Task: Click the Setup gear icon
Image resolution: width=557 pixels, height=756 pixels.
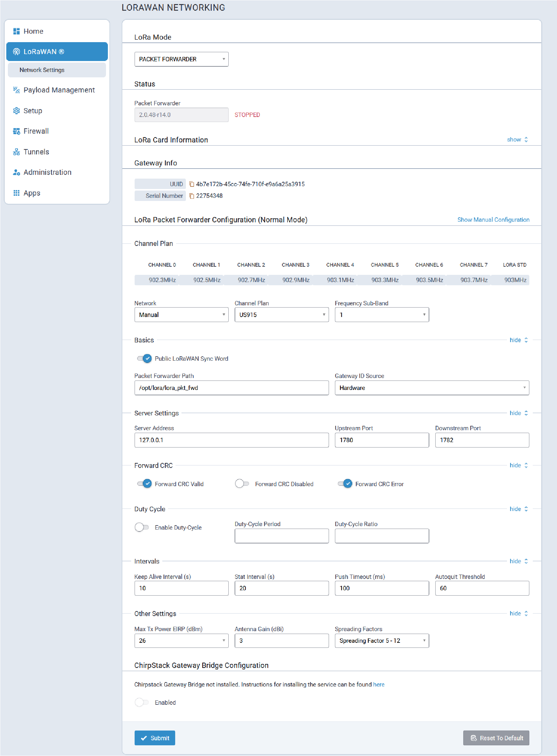Action: 16,111
